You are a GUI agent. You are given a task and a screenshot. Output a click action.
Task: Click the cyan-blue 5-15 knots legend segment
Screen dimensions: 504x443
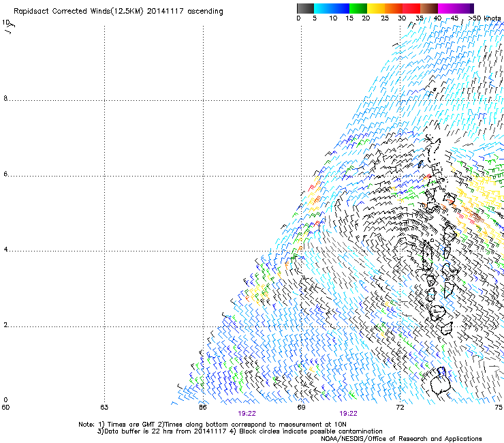(x=332, y=8)
